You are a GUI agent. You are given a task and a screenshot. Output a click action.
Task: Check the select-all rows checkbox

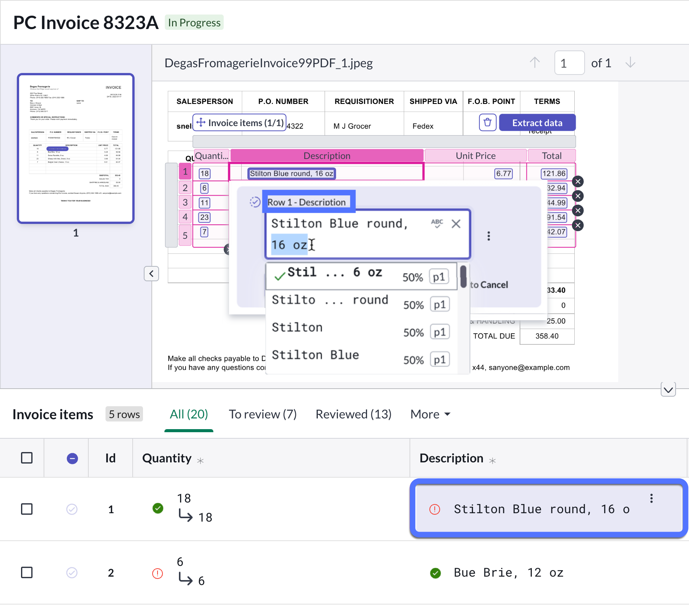(x=27, y=458)
